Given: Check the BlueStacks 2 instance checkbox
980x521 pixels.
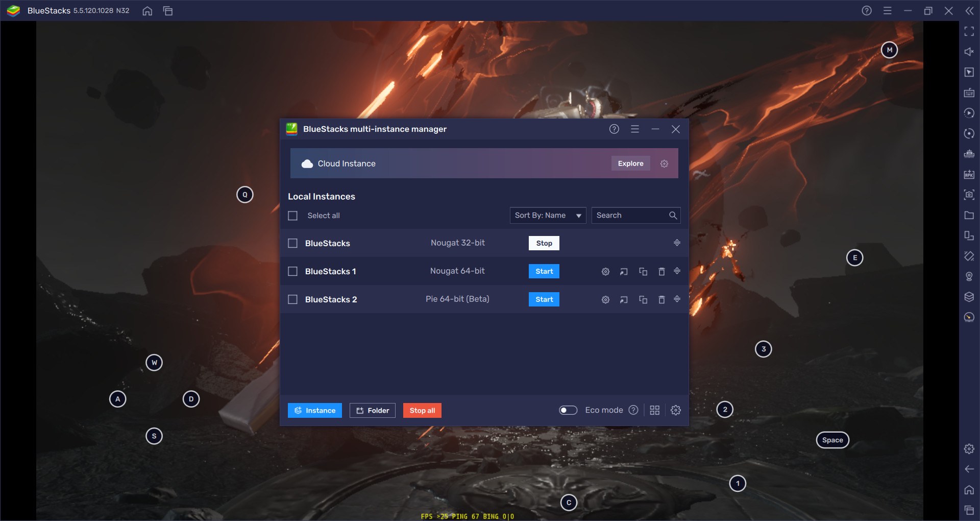Looking at the screenshot, I should (292, 299).
